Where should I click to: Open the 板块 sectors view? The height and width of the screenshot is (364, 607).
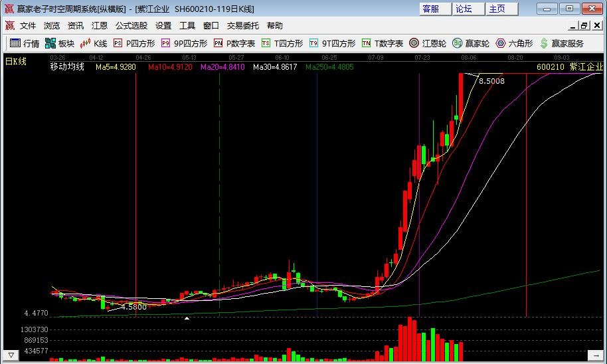pyautogui.click(x=60, y=43)
